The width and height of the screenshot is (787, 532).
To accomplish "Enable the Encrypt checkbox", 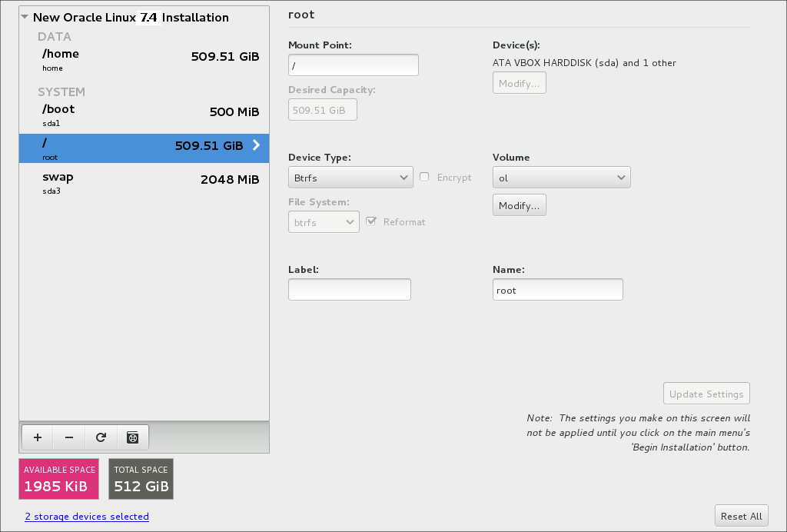I will pyautogui.click(x=424, y=177).
